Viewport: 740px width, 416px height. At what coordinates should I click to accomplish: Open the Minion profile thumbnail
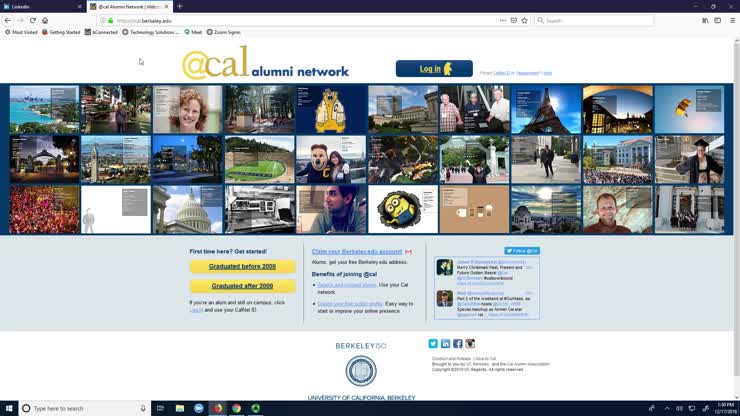click(x=403, y=209)
